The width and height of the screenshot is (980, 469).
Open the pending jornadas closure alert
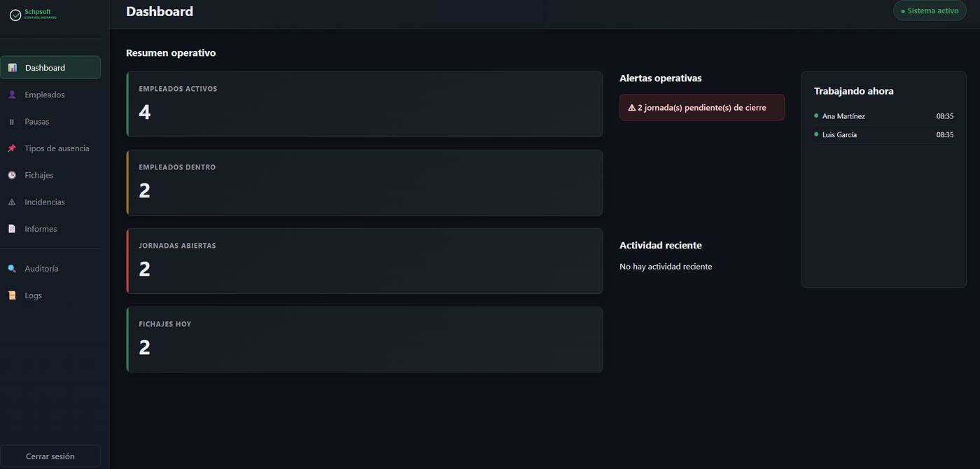coord(702,108)
